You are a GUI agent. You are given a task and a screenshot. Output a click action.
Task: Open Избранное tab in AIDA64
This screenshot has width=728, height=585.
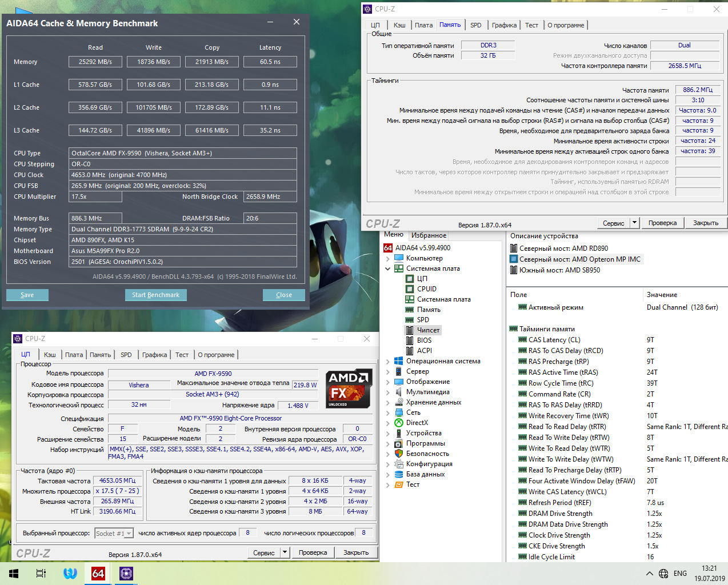[x=429, y=235]
